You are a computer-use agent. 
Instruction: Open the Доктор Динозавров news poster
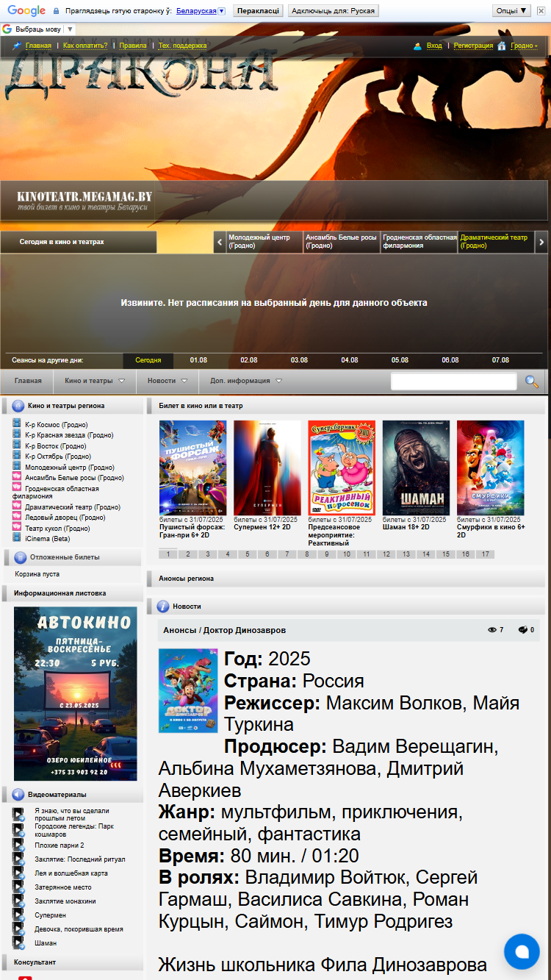pyautogui.click(x=188, y=690)
